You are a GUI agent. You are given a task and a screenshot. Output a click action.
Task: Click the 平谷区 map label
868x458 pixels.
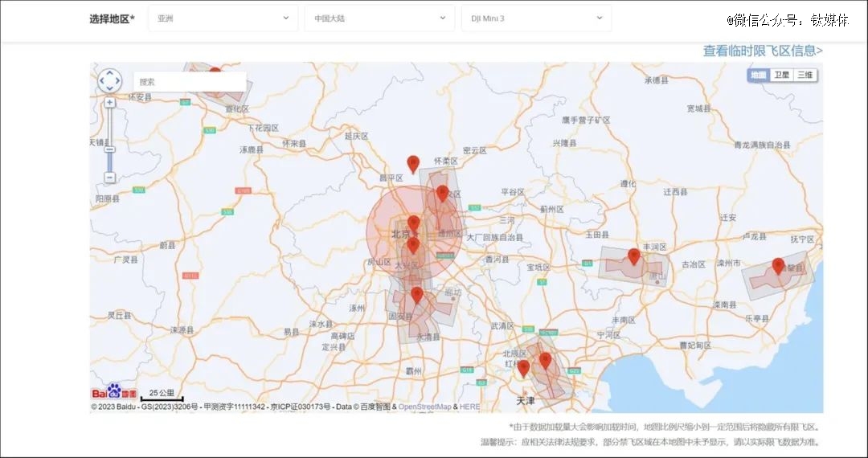[x=513, y=192]
